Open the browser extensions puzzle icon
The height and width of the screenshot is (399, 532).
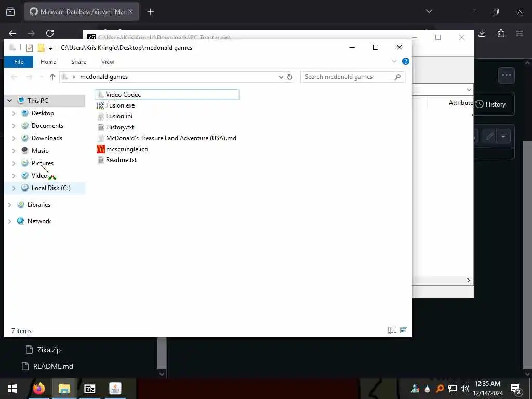tap(501, 33)
